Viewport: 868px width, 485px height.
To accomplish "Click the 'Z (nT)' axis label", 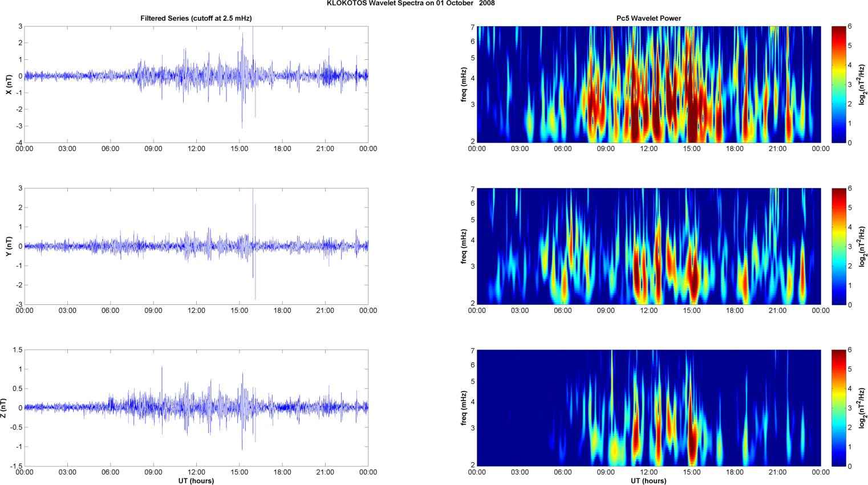I will (x=4, y=408).
